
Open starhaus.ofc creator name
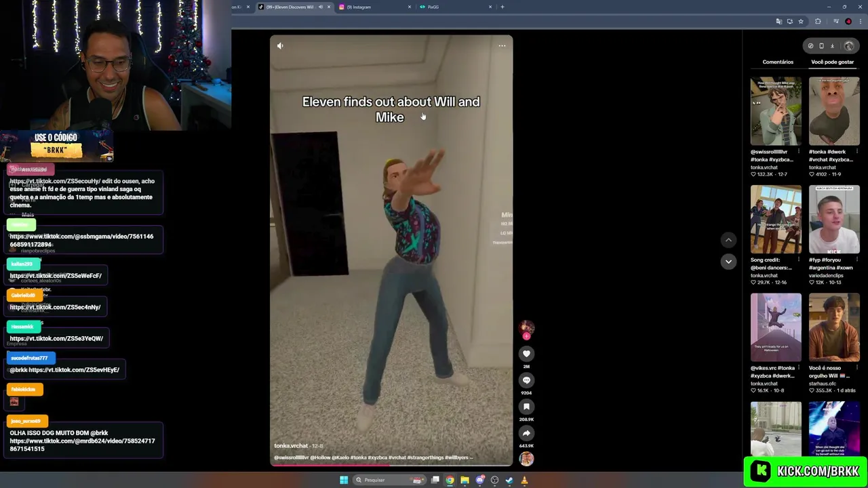pos(823,384)
